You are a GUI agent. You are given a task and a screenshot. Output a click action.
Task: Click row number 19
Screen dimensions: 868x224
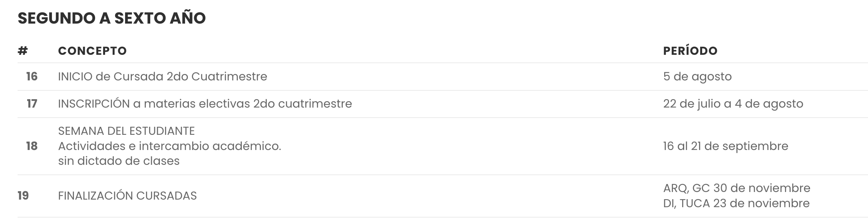[x=23, y=196]
